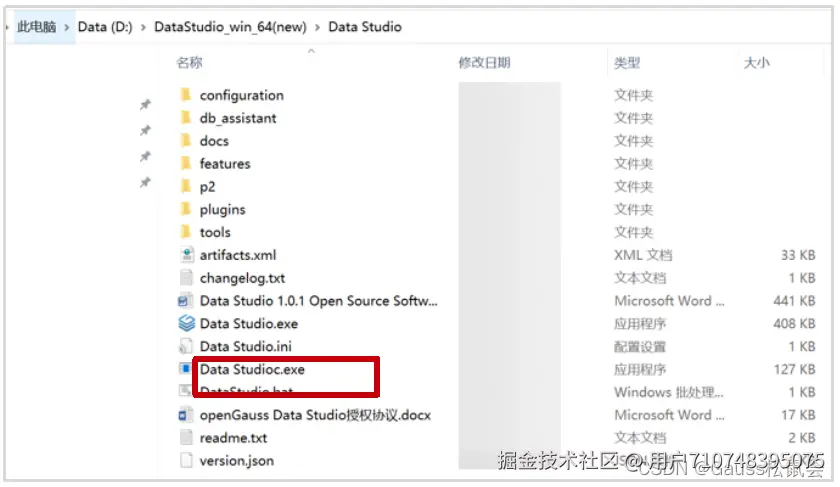Click the openGauss Data Studio docx icon
The image size is (840, 487).
[x=185, y=415]
